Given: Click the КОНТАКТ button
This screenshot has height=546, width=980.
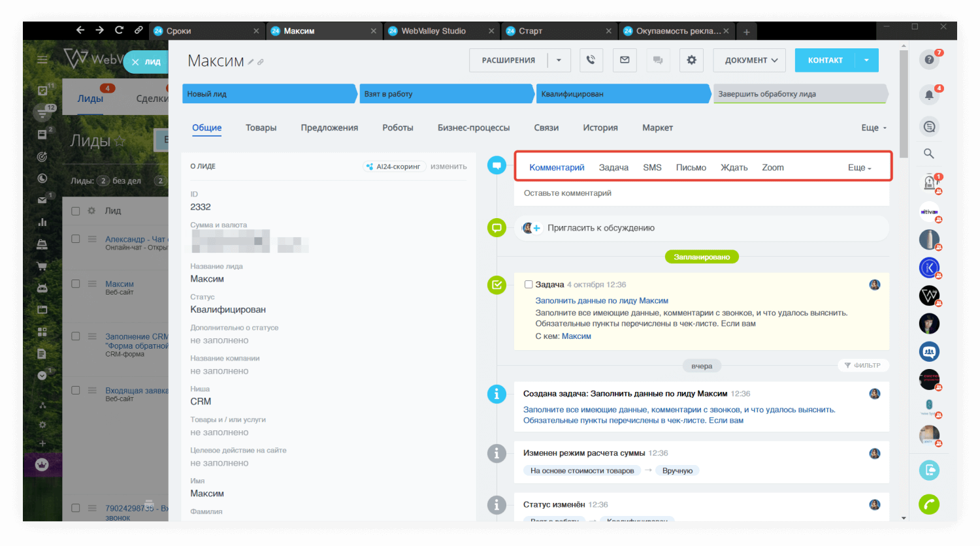Looking at the screenshot, I should click(825, 59).
